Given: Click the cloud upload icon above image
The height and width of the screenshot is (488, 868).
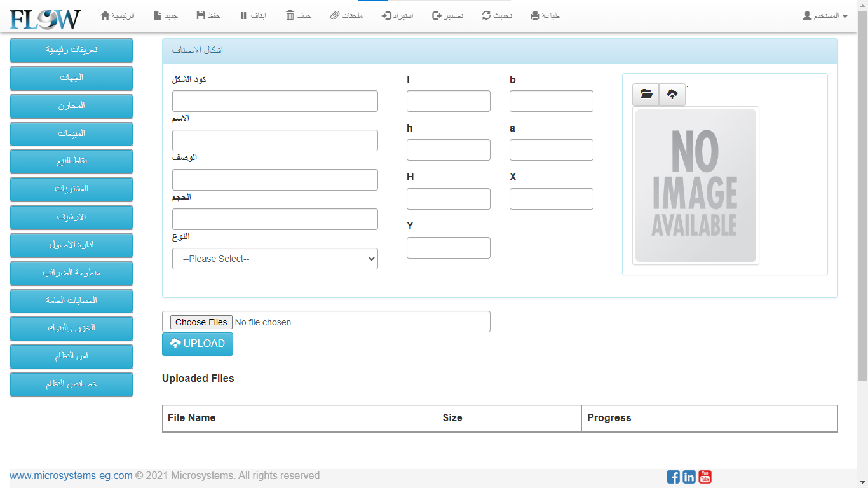Looking at the screenshot, I should pos(672,95).
